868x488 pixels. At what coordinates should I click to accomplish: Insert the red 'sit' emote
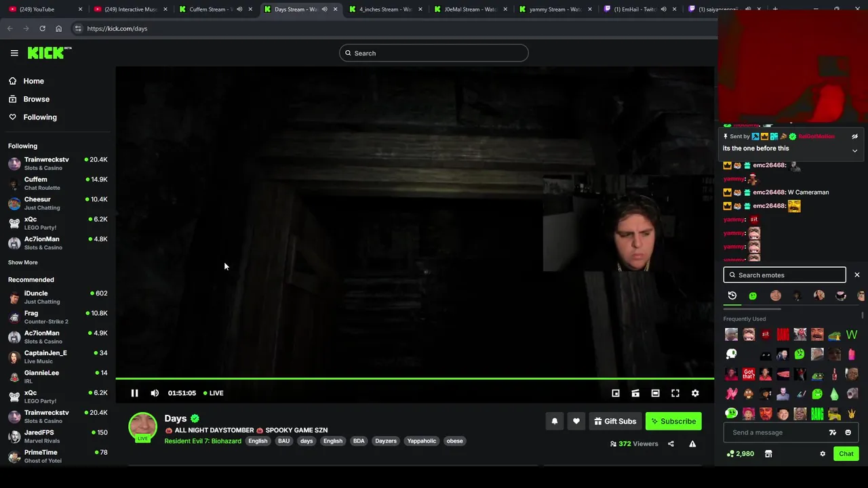766,334
